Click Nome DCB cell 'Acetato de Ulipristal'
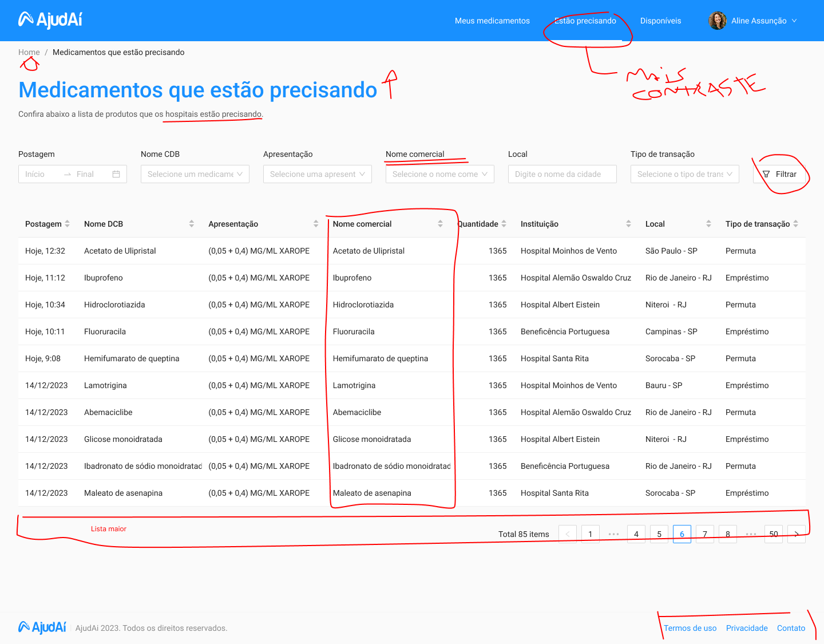The width and height of the screenshot is (824, 644). (120, 251)
